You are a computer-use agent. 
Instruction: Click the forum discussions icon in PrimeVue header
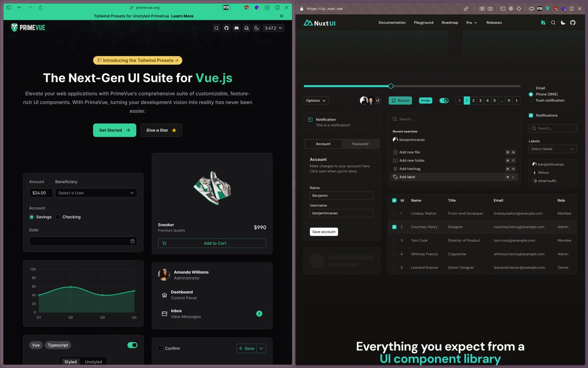coord(246,28)
